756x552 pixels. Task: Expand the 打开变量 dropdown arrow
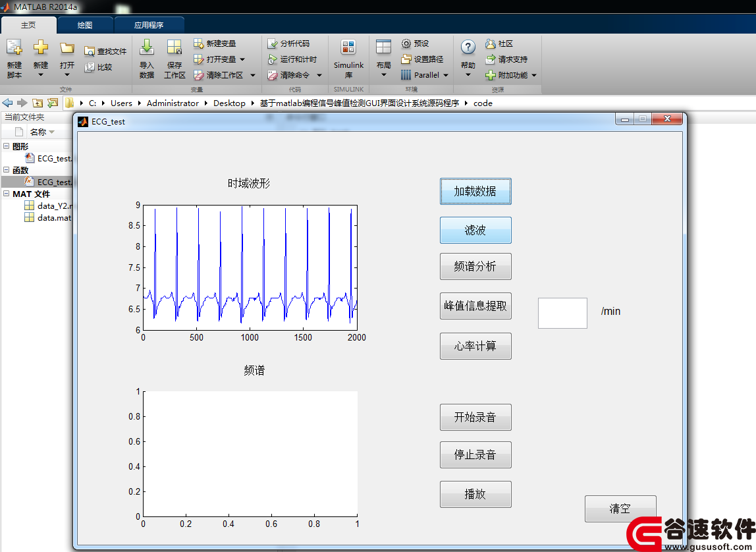click(242, 59)
